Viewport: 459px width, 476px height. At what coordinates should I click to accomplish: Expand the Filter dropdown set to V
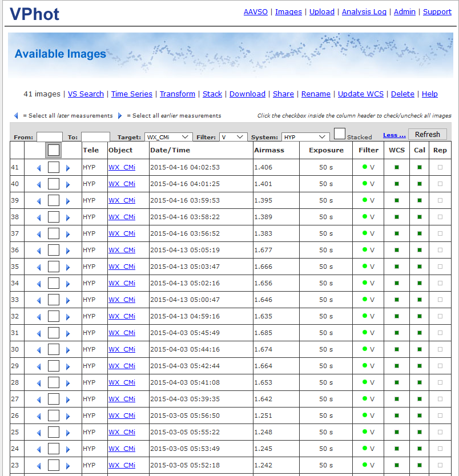pos(233,137)
